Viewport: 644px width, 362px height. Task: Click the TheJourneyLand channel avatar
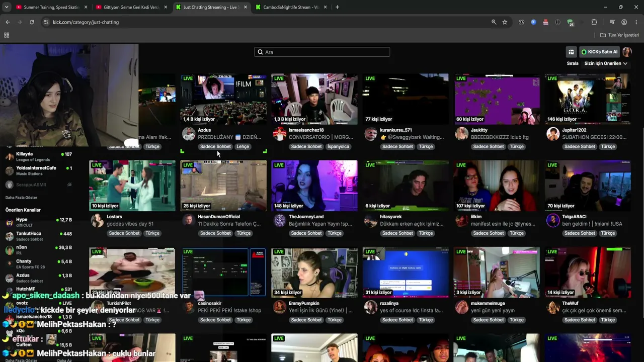[280, 220]
